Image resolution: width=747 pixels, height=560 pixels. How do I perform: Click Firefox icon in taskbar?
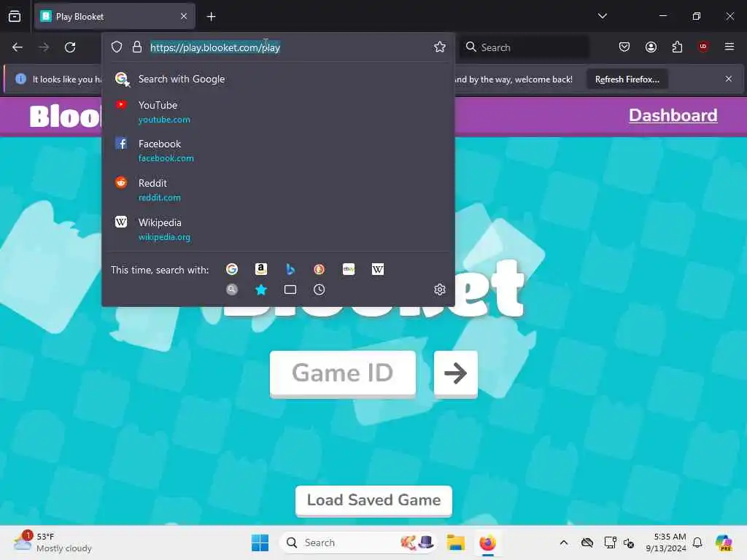487,542
